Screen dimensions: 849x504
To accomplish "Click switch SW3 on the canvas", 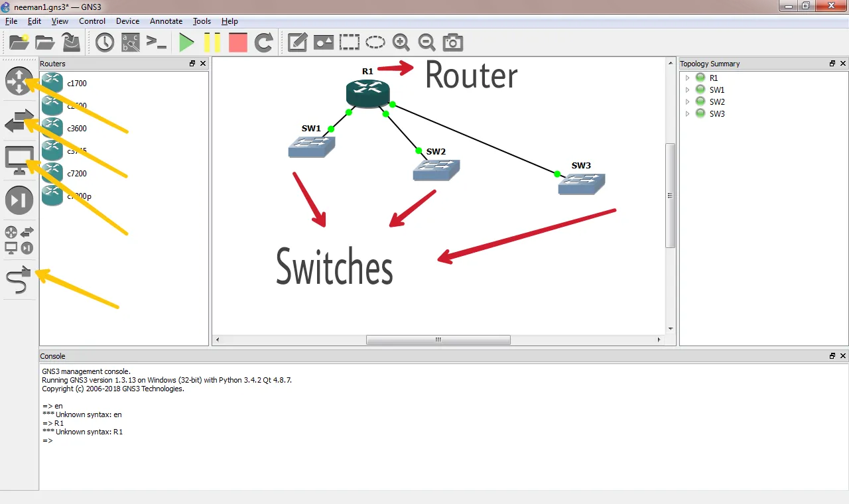I will tap(582, 184).
